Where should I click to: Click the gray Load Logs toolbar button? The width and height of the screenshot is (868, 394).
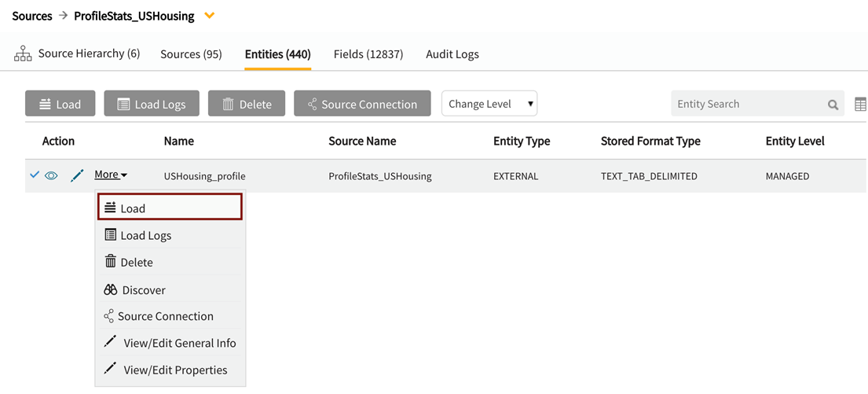(152, 104)
